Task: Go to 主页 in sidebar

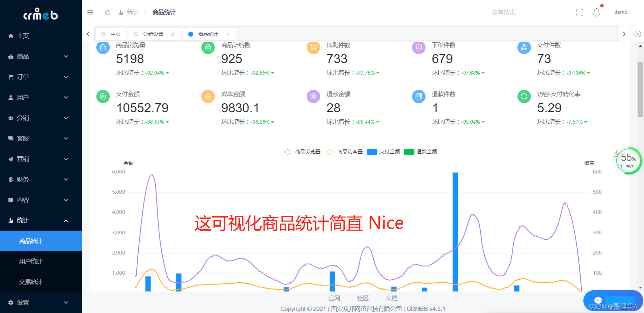Action: click(41, 36)
